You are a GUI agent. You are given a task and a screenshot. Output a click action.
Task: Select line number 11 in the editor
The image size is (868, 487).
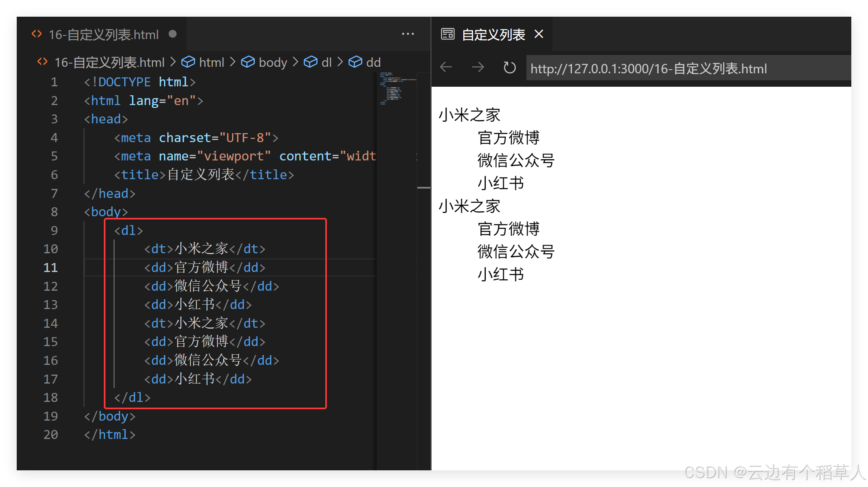pyautogui.click(x=50, y=268)
